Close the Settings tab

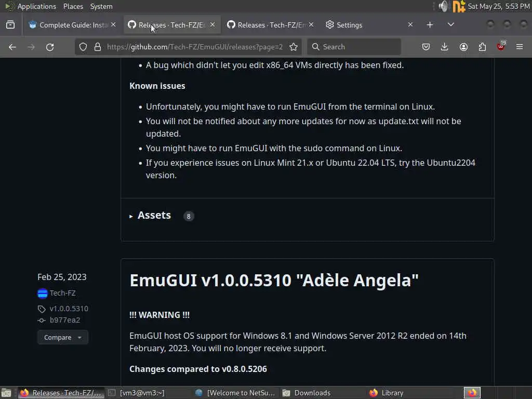(410, 25)
